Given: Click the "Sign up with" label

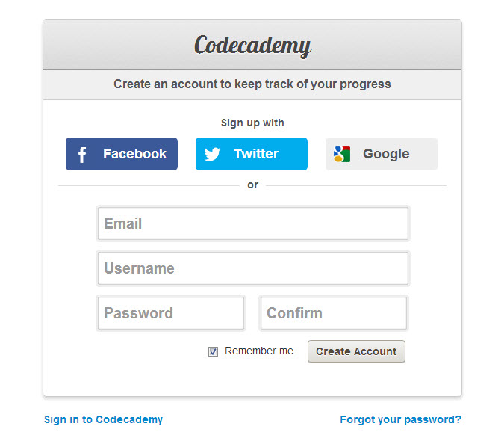Looking at the screenshot, I should 252,123.
